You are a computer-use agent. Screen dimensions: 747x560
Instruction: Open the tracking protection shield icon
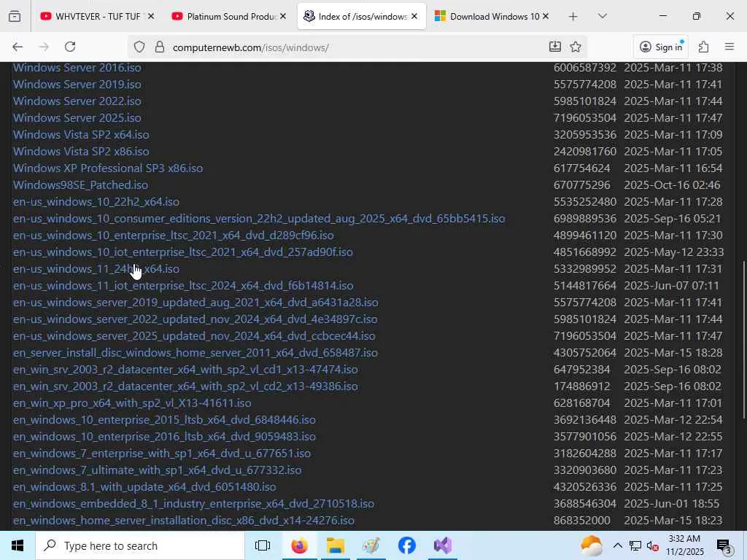click(139, 47)
